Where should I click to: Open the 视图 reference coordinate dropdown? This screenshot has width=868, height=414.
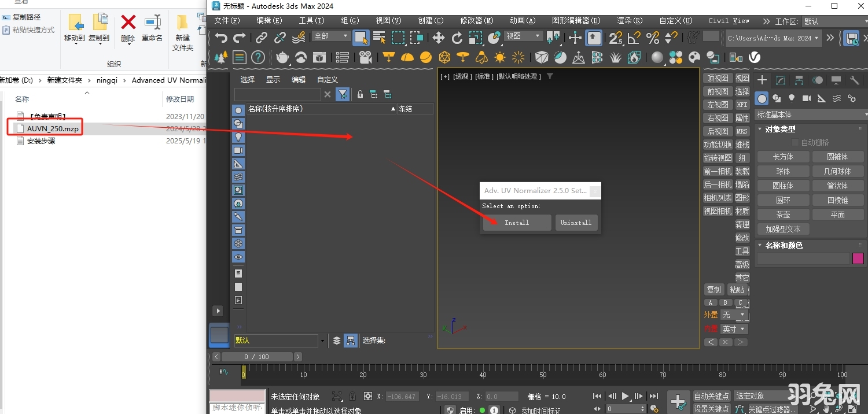click(523, 35)
